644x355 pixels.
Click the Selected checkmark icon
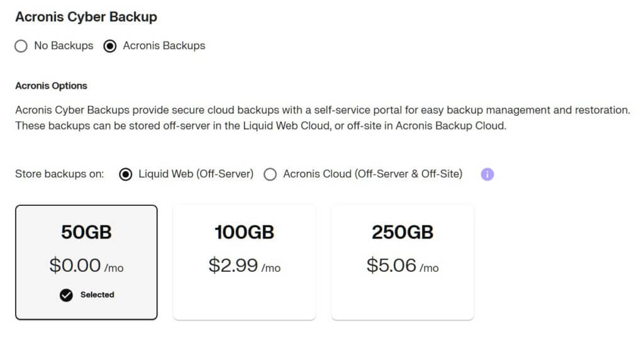pos(66,295)
